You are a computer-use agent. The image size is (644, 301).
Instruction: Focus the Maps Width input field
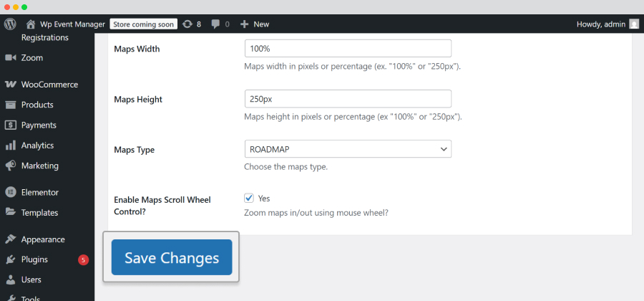pyautogui.click(x=348, y=49)
